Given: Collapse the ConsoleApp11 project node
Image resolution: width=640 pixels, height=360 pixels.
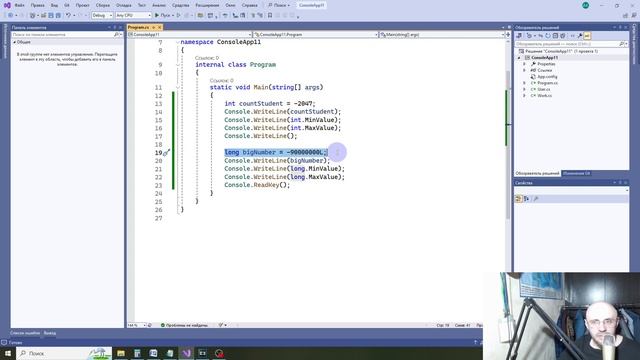Looking at the screenshot, I should (x=519, y=58).
